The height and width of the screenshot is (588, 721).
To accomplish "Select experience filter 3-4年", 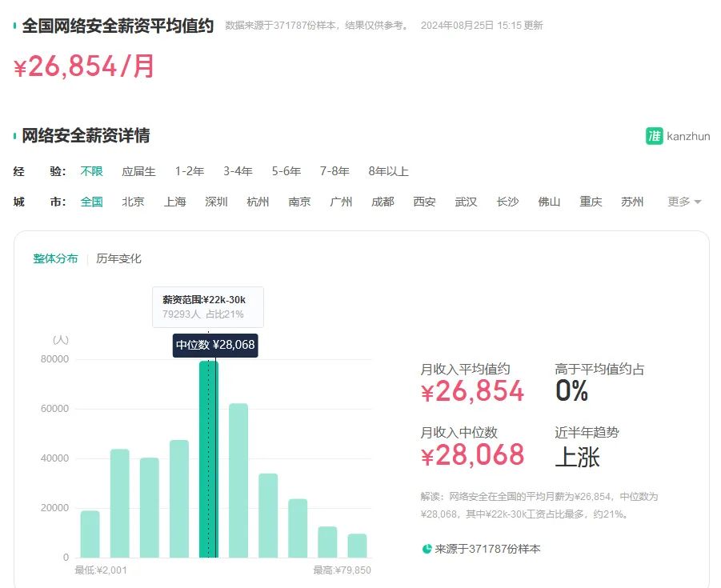I will pos(238,171).
